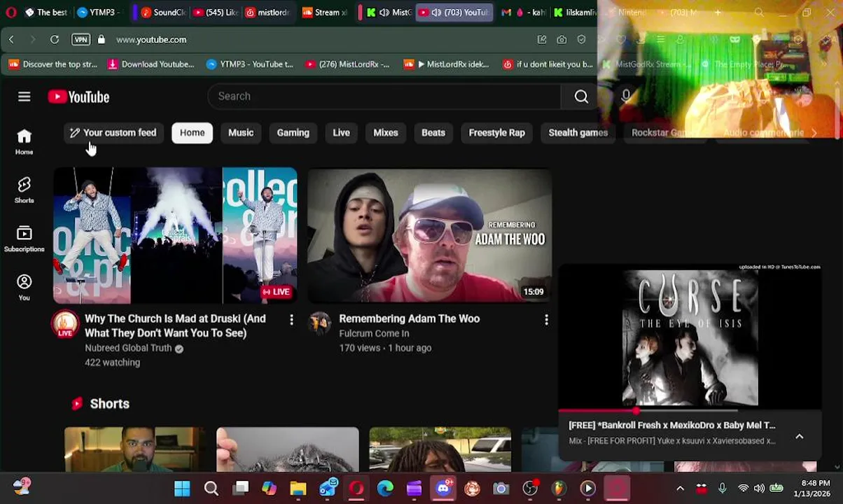Open options for Remembering Adam The Woo
Viewport: 843px width, 504px height.
pyautogui.click(x=546, y=320)
